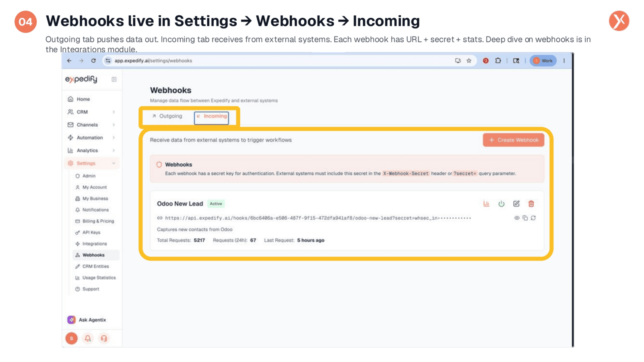The width and height of the screenshot is (644, 362).
Task: Open Automation in the sidebar
Action: tap(90, 138)
